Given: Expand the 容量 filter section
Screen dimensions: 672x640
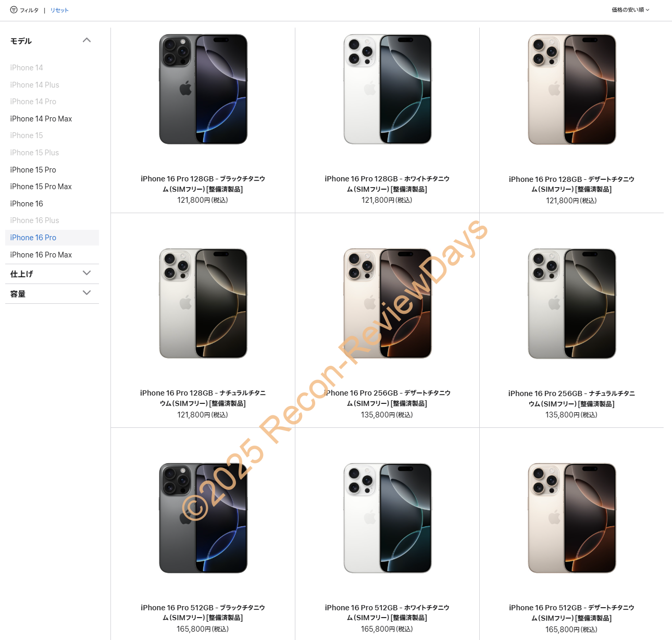Looking at the screenshot, I should click(52, 293).
